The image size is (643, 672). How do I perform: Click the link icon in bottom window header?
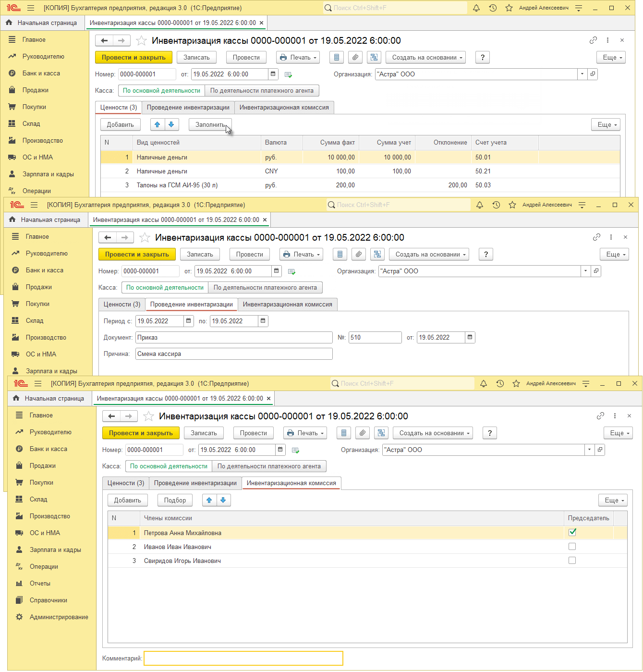600,416
